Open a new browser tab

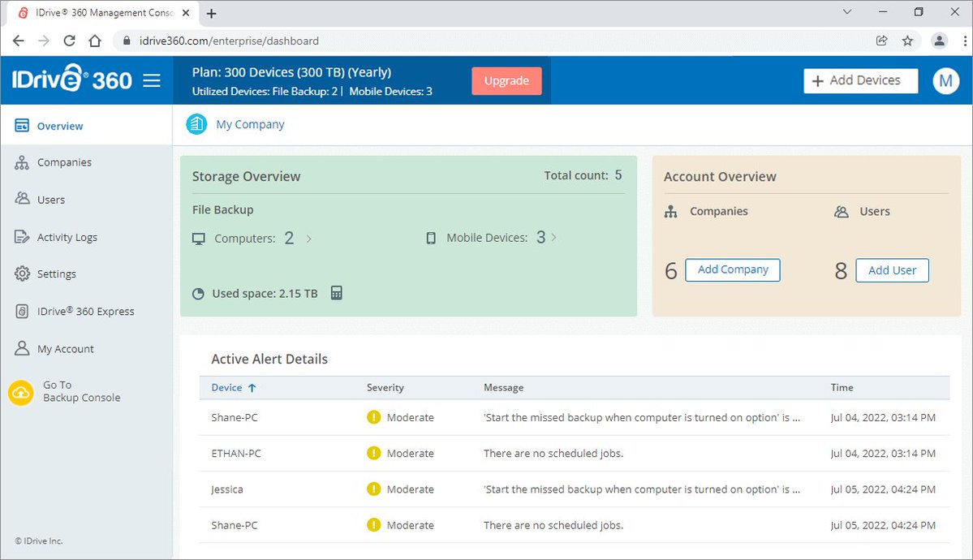point(212,13)
